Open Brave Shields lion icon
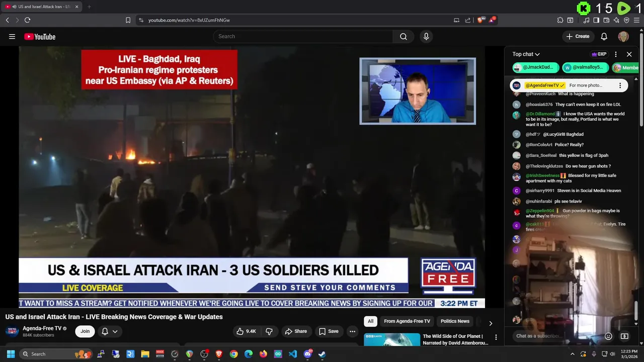Viewport: 644px width, 362px height. tap(480, 20)
